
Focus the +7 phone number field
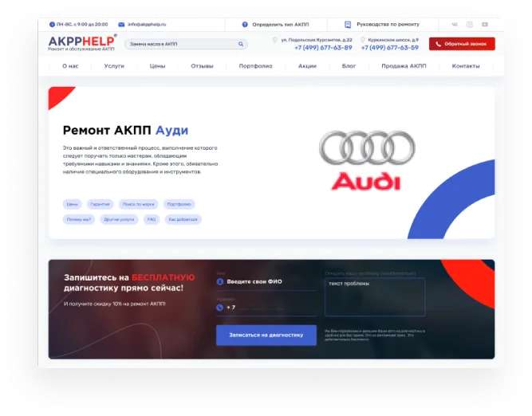[266, 308]
